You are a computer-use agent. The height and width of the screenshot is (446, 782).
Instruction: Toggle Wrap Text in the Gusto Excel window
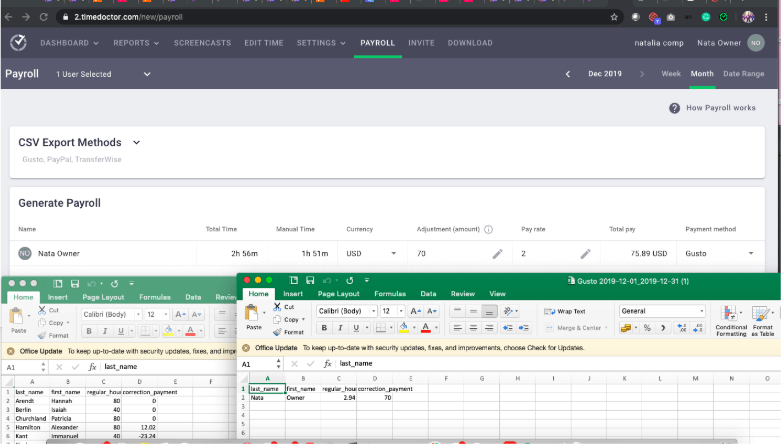pos(565,311)
